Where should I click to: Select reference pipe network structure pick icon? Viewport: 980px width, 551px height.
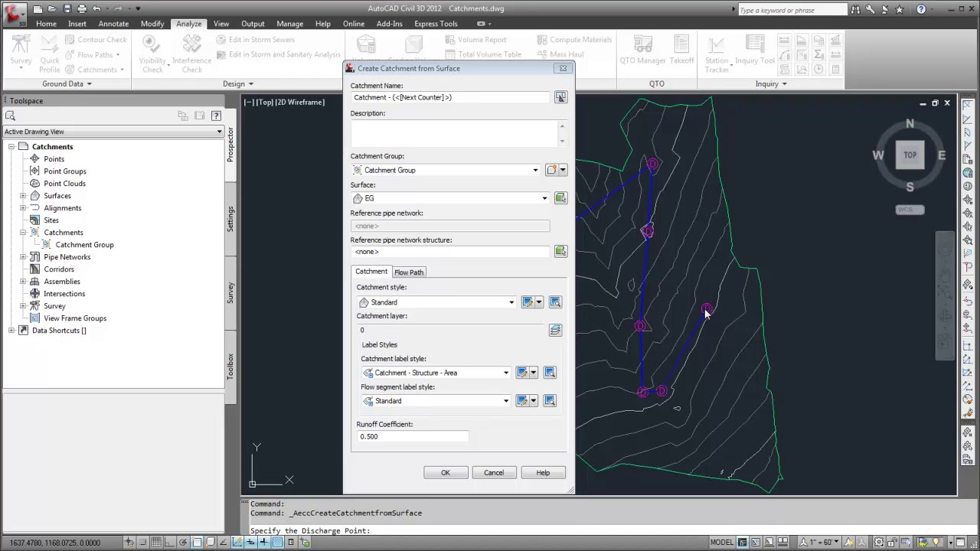pyautogui.click(x=560, y=252)
